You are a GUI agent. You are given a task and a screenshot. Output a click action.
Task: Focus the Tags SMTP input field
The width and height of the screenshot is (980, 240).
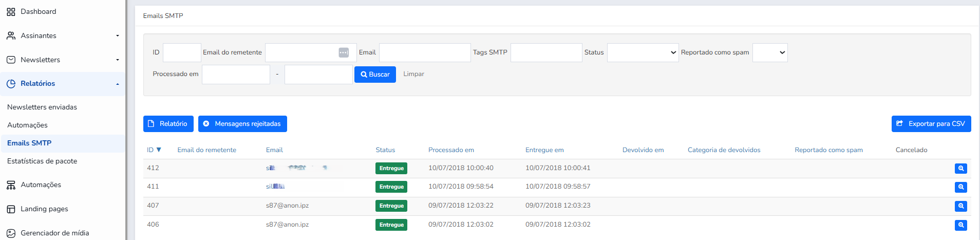point(546,52)
